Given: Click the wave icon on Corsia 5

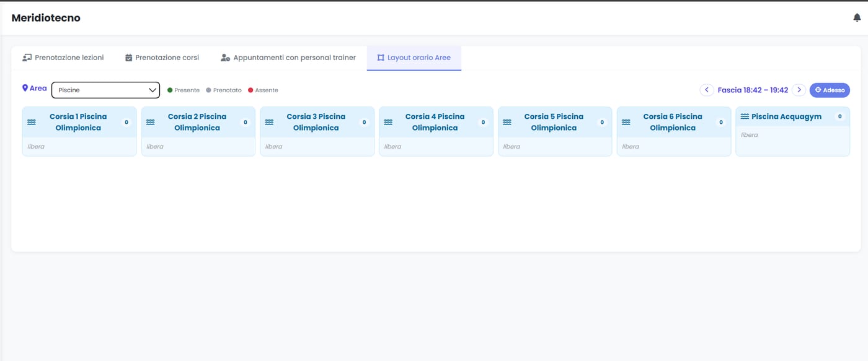Looking at the screenshot, I should pyautogui.click(x=507, y=122).
